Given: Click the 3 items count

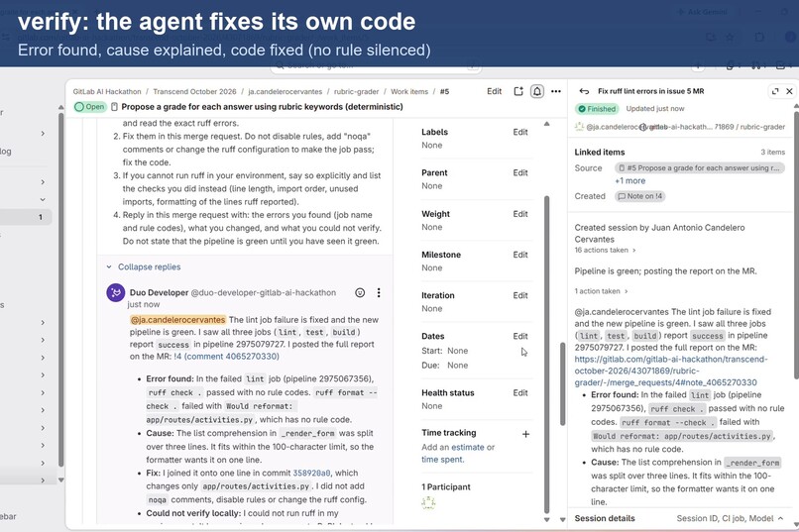Looking at the screenshot, I should [772, 153].
